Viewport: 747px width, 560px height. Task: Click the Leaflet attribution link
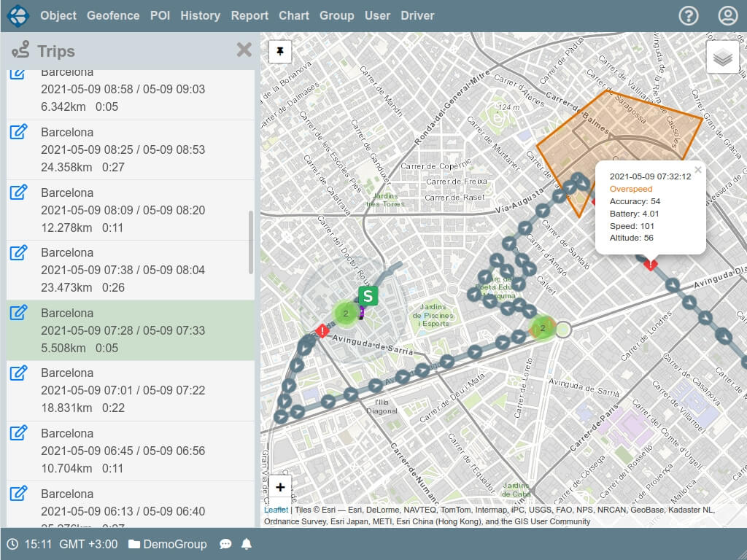(276, 510)
